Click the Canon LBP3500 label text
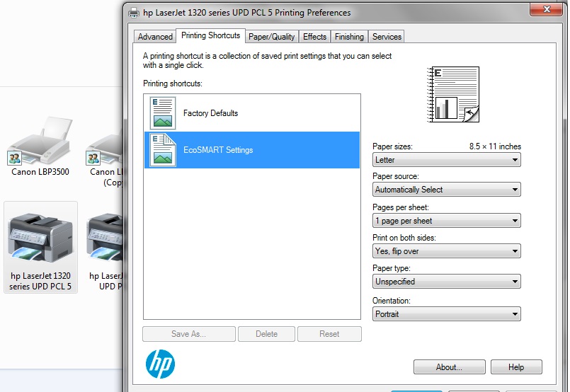The height and width of the screenshot is (392, 570). coord(40,172)
